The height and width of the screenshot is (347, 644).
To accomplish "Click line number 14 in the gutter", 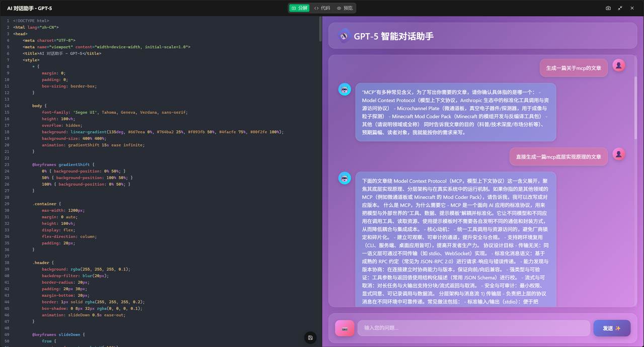I will 8,106.
